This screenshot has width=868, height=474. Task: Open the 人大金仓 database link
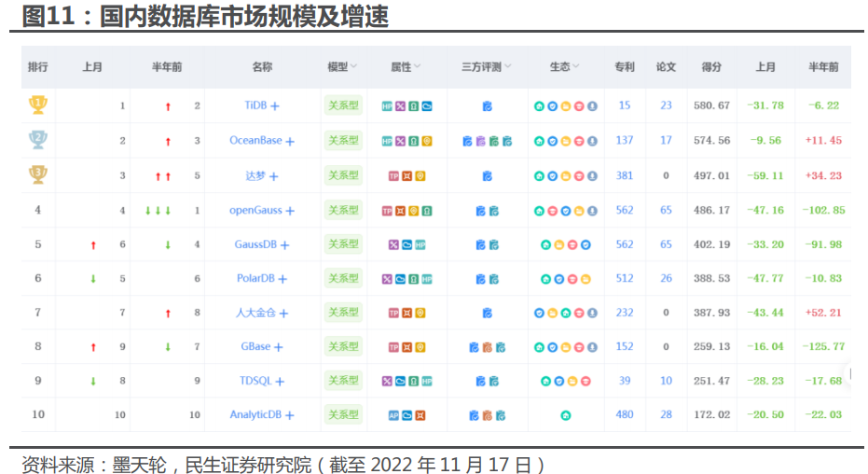click(255, 313)
